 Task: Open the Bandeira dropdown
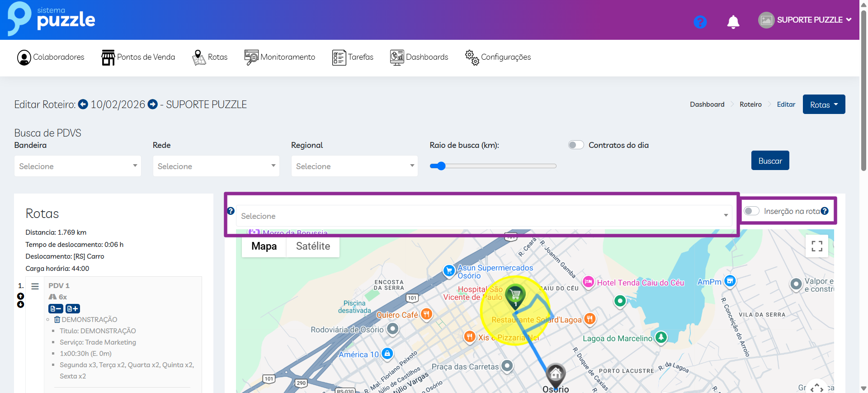[x=78, y=166]
